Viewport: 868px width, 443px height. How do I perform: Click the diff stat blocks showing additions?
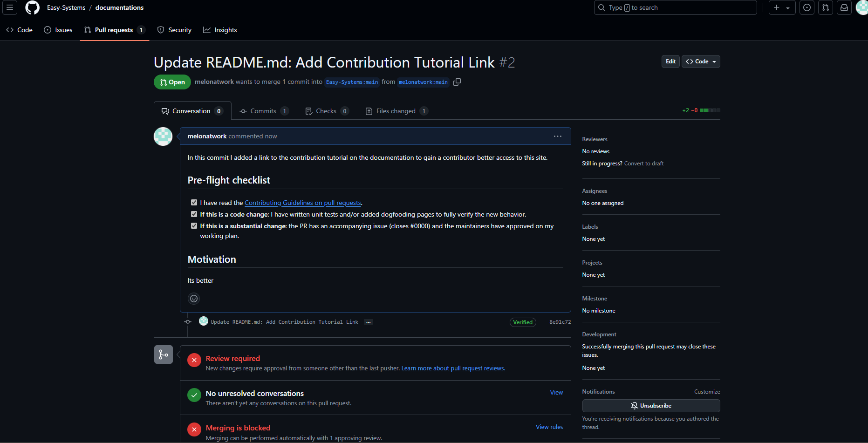click(x=709, y=110)
